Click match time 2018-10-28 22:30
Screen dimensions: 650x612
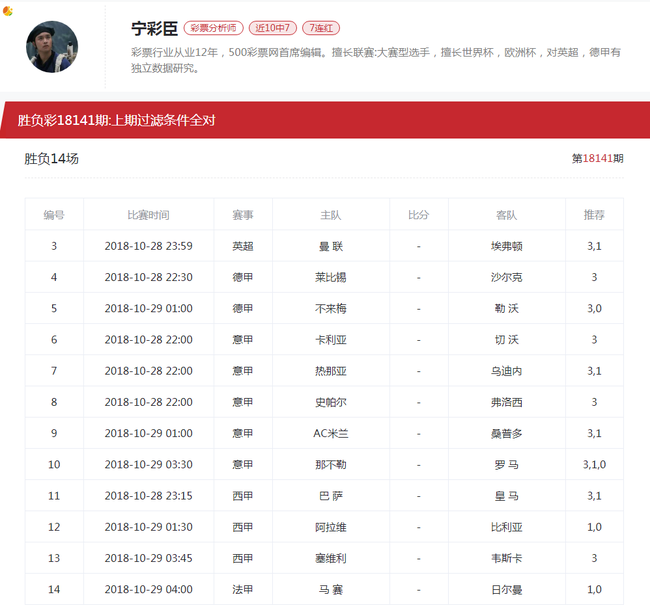tap(148, 277)
